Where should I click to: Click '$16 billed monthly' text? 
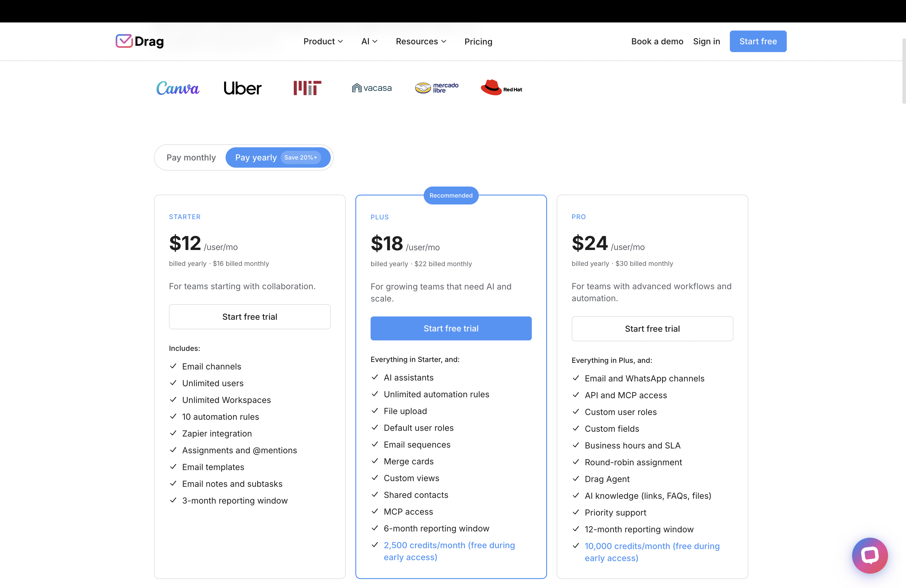(241, 263)
